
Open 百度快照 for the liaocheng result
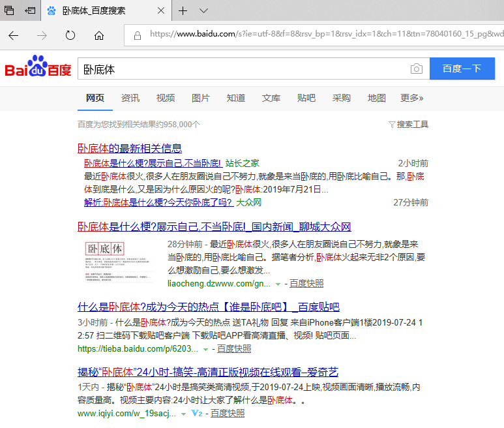[306, 284]
